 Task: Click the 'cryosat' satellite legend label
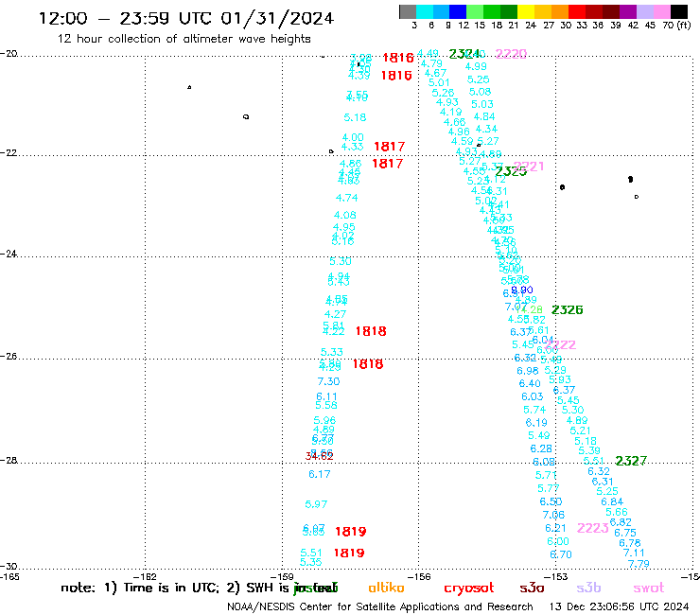point(469,588)
